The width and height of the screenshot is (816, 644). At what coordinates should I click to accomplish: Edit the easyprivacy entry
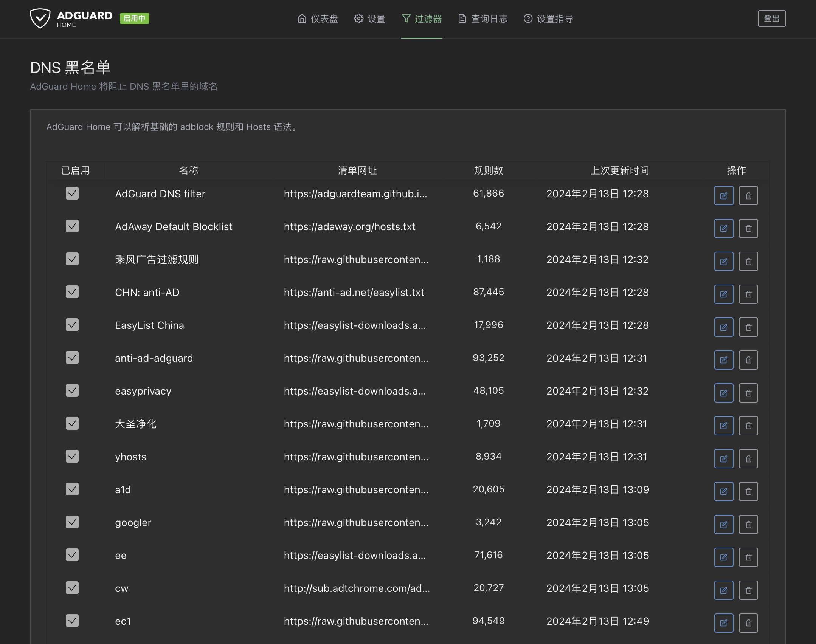(x=723, y=393)
